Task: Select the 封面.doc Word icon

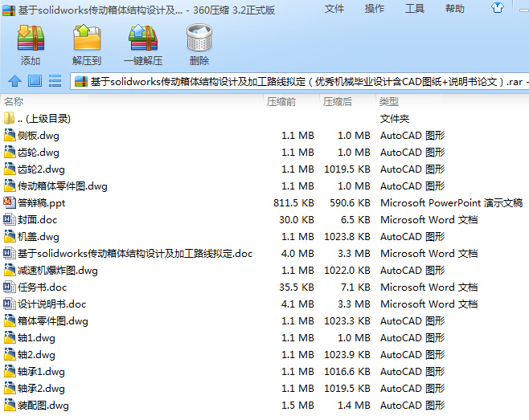Action: [x=10, y=219]
